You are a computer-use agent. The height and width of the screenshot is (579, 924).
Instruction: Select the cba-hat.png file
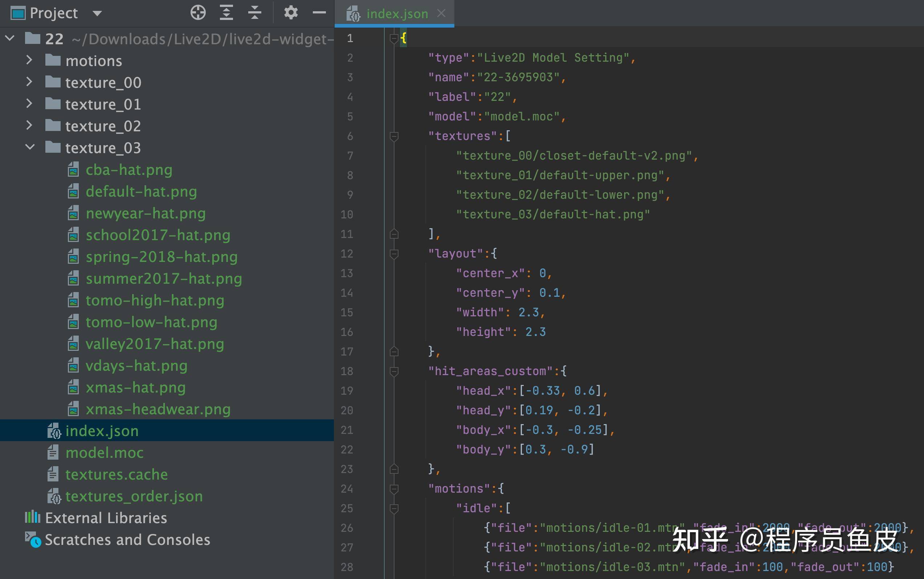[x=129, y=170]
